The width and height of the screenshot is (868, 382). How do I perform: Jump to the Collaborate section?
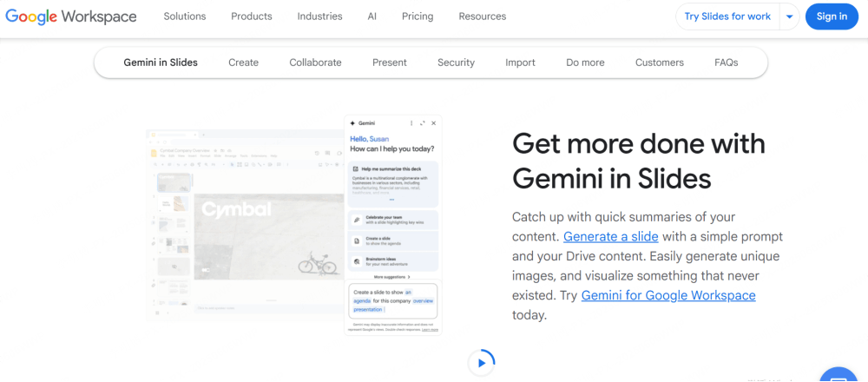pos(316,63)
